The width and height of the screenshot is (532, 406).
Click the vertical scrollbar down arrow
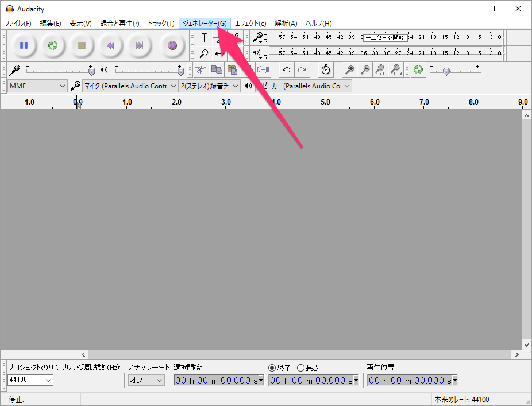[526, 345]
